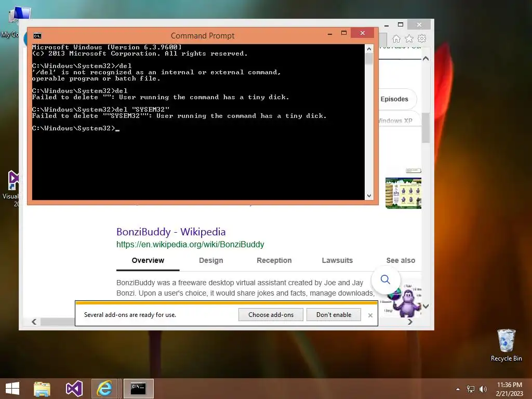
Task: Select the Overview tab
Action: coord(148,260)
